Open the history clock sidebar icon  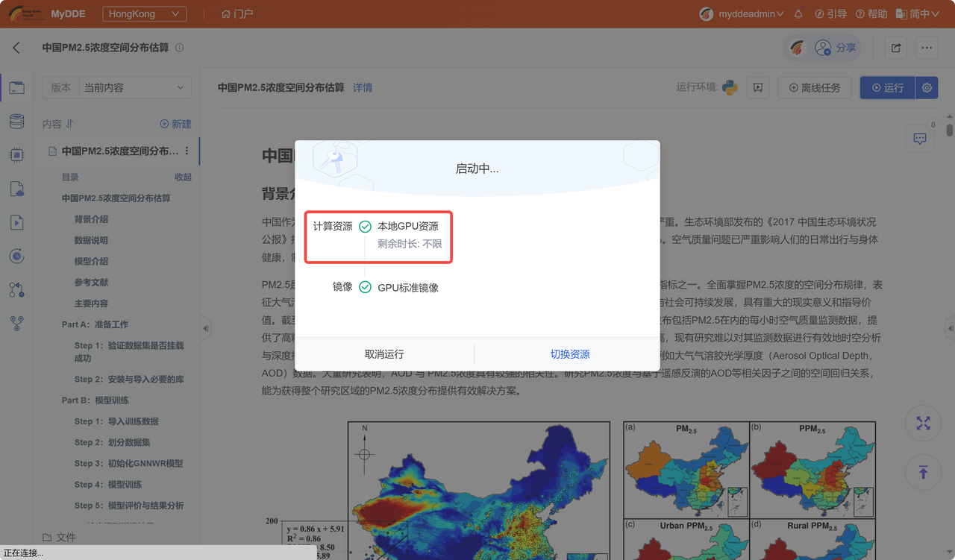click(16, 256)
